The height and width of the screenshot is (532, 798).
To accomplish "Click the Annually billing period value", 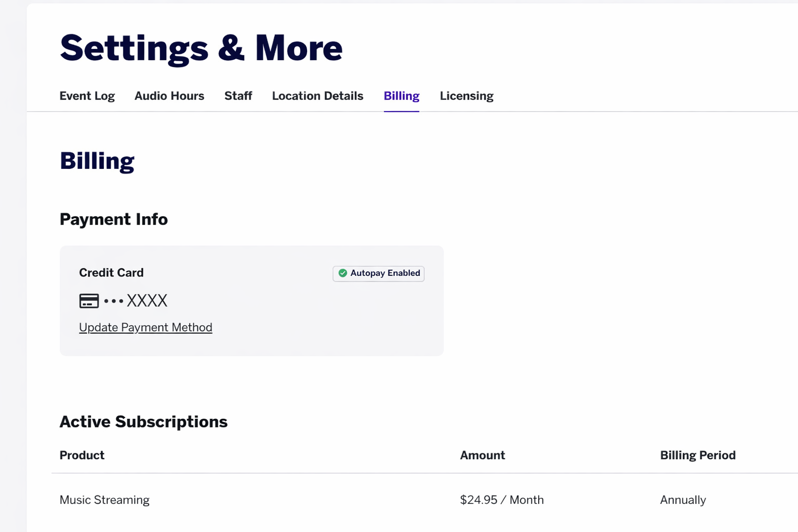I will [683, 500].
